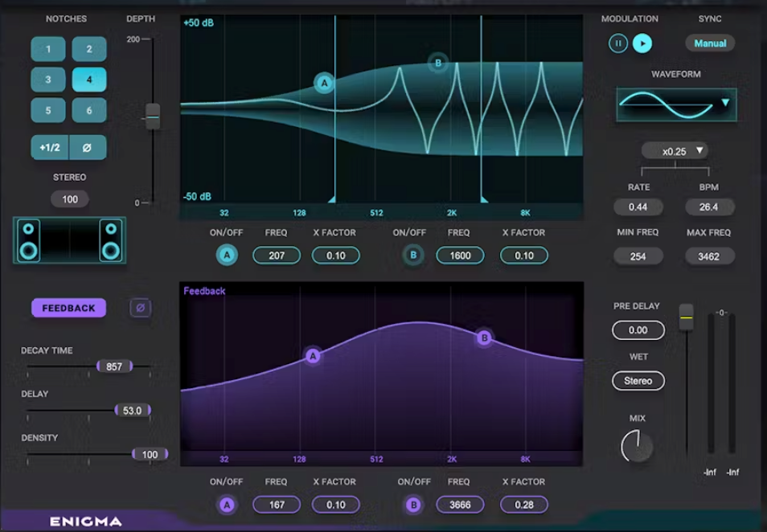The image size is (767, 532).
Task: Toggle notch filter A on or off
Action: [227, 255]
